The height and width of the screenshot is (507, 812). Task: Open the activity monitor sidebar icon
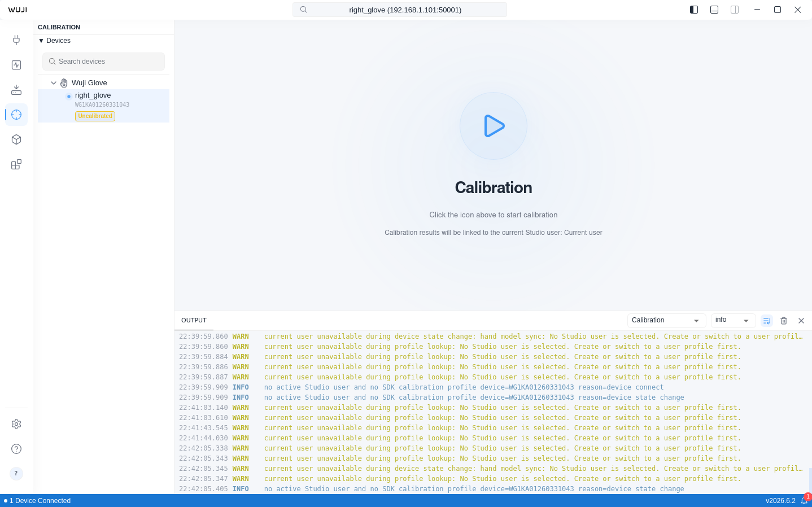click(16, 65)
